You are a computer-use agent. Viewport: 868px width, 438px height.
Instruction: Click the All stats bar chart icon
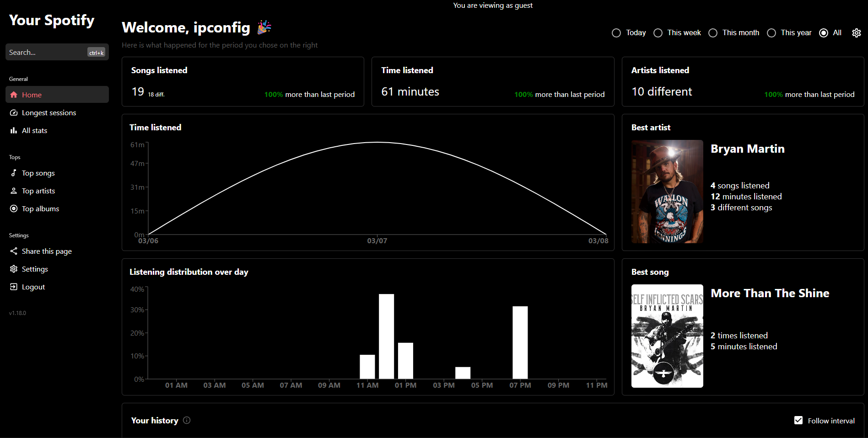pos(14,130)
